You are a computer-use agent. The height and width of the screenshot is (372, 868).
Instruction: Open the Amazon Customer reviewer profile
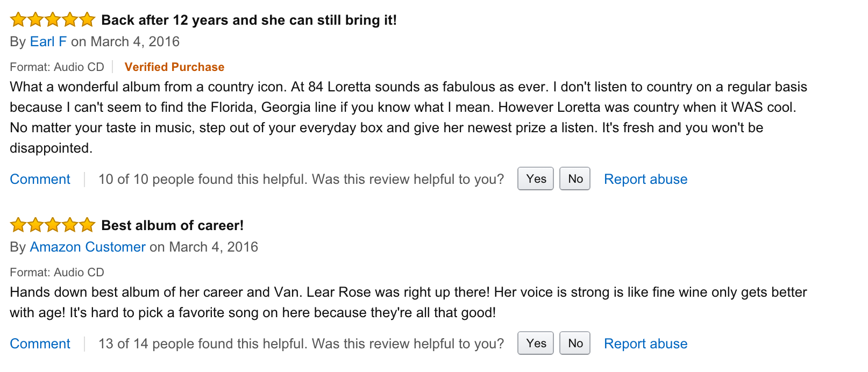coord(88,247)
